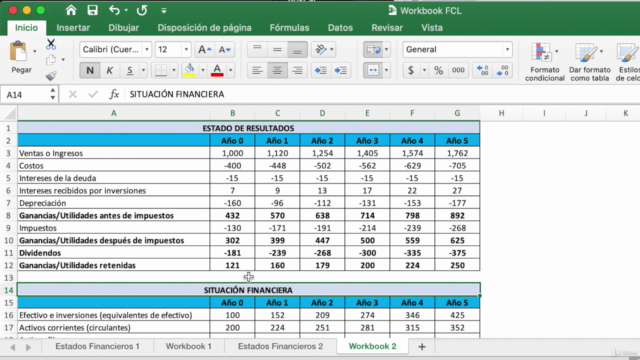Increase indent in cell
Viewport: 640px width, 360px height.
[341, 70]
